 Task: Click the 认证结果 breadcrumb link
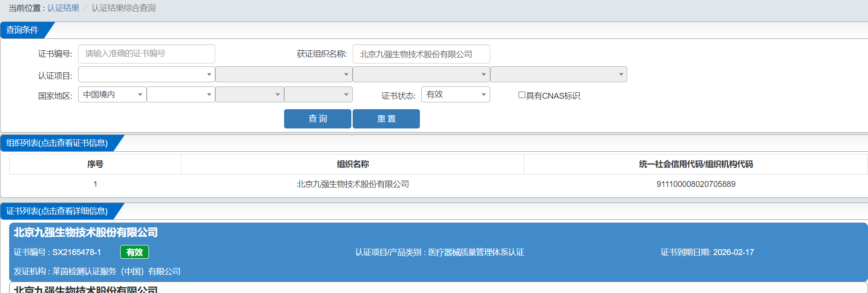click(64, 8)
